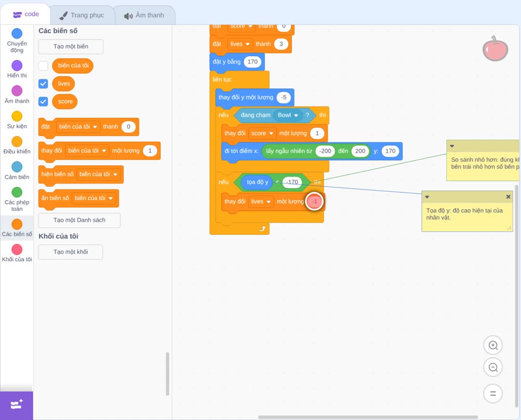Open variable dropdown in 'hiện biến số' block

[x=98, y=174]
